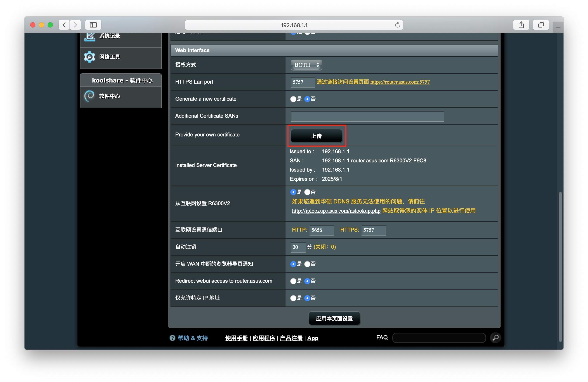Image resolution: width=588 pixels, height=382 pixels.
Task: Click 应用本页面设置 apply button
Action: [334, 318]
